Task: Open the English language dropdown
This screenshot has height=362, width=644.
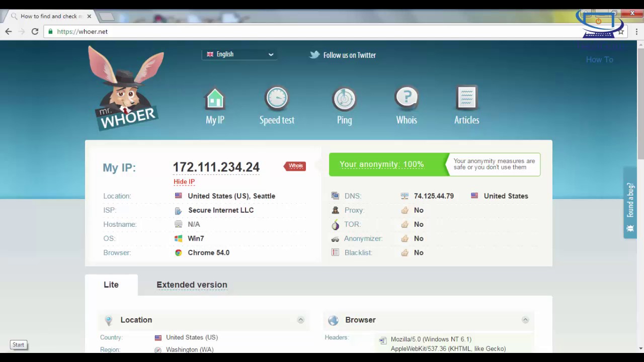Action: [240, 54]
